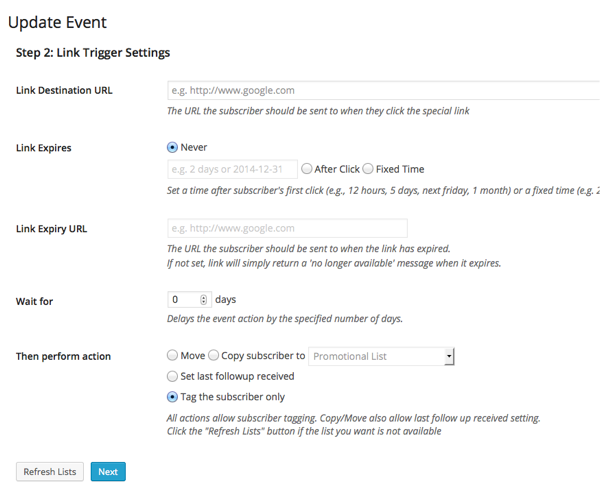Choose the Copy subscriber to radio button
Viewport: 600px width, 490px height.
pos(213,355)
